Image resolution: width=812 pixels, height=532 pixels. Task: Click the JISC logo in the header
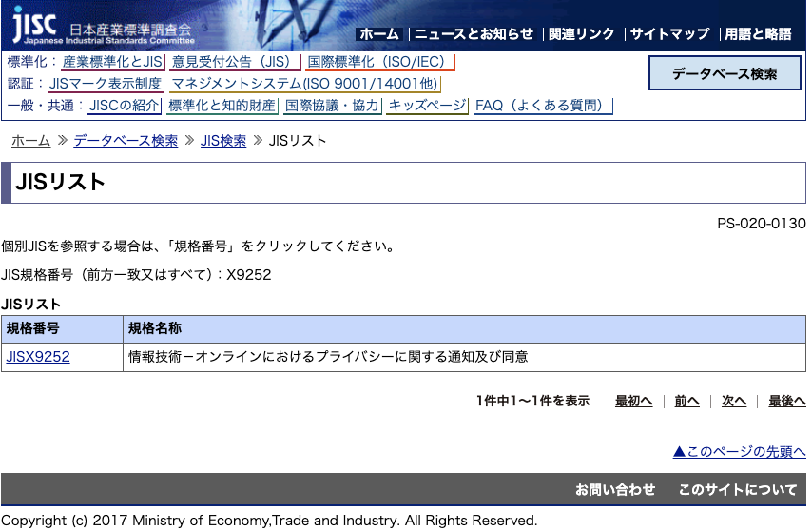(103, 26)
